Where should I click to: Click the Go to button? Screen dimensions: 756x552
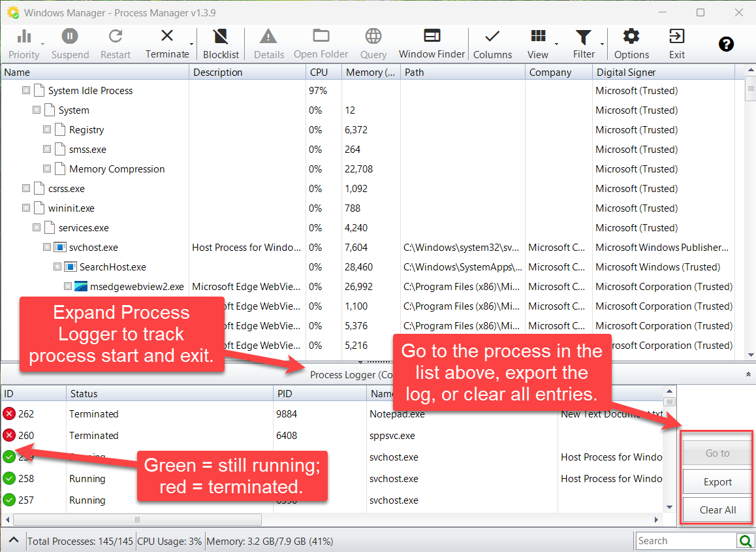(x=717, y=453)
